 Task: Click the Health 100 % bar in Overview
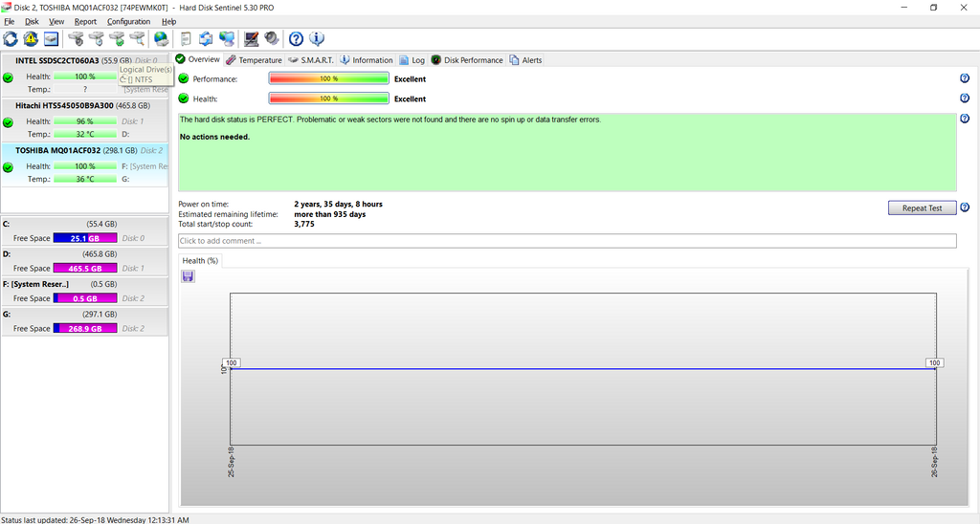(x=329, y=98)
